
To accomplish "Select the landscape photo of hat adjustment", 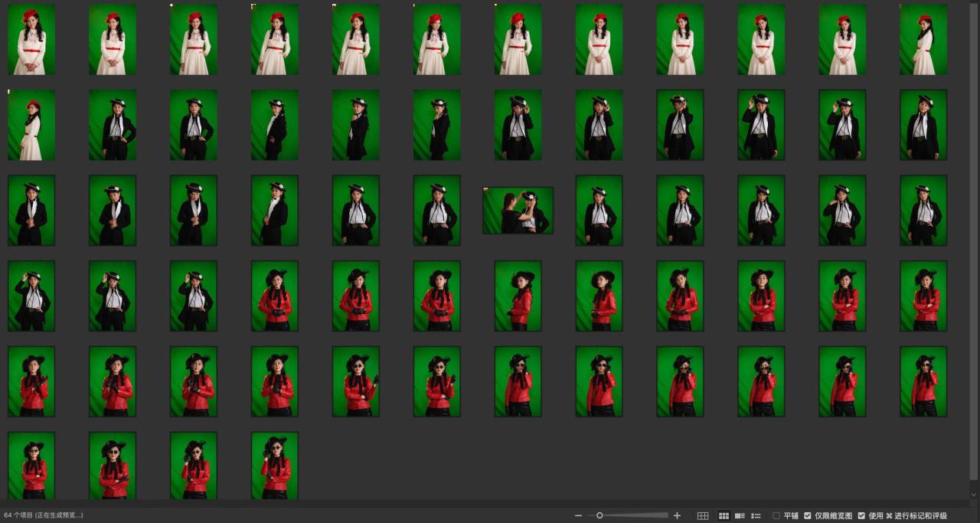I will click(x=518, y=211).
